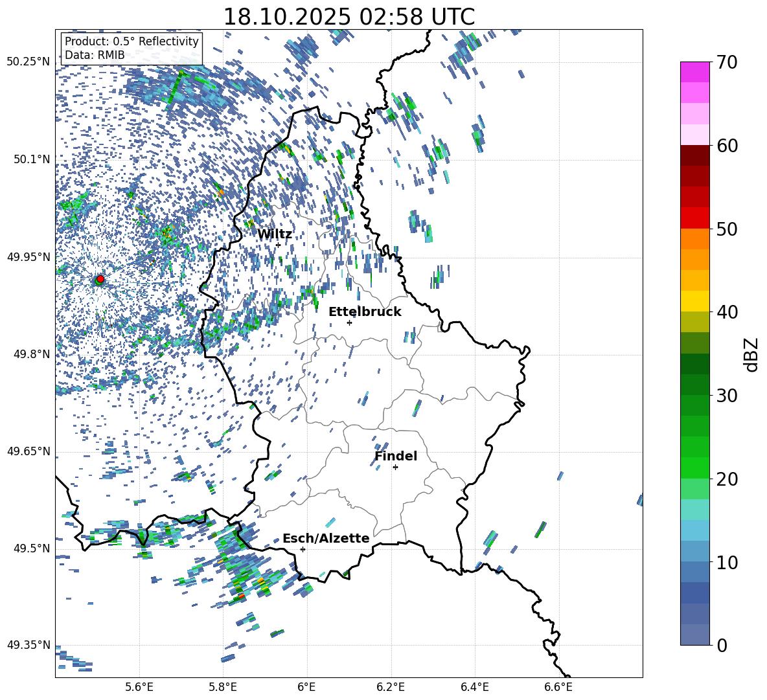Click the olive swatch just below 40 dBZ

coord(694,322)
